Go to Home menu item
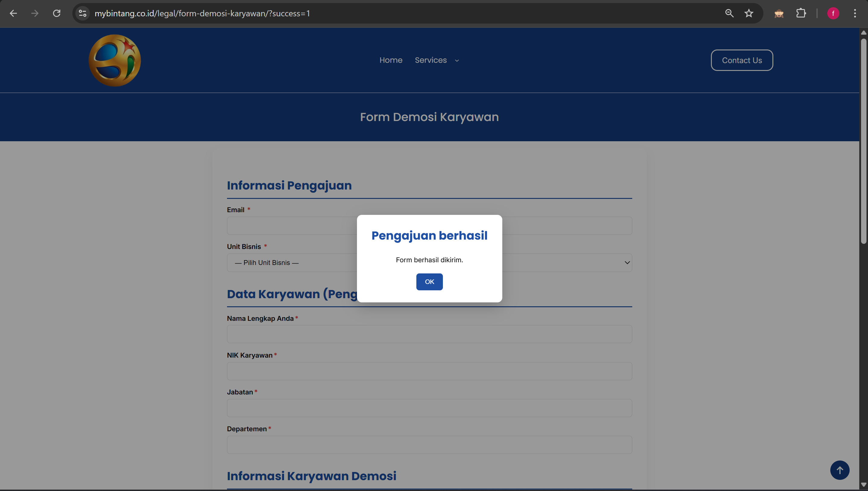 pyautogui.click(x=391, y=60)
